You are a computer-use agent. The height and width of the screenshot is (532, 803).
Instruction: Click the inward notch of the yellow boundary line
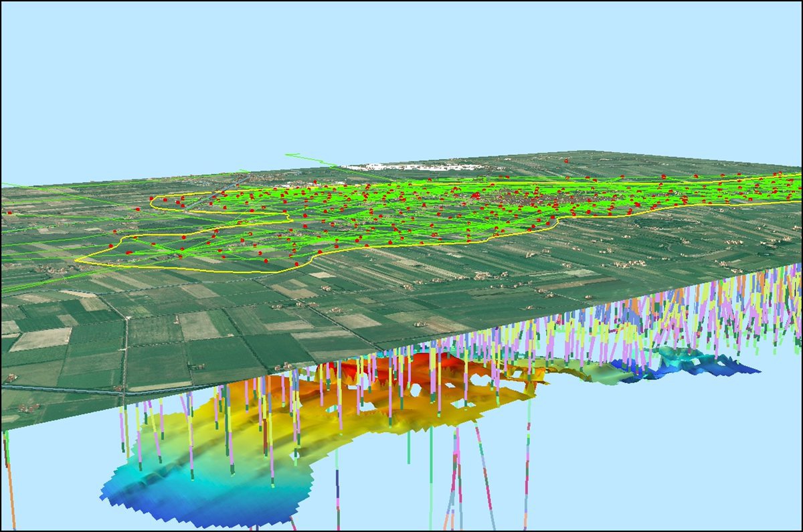tap(288, 217)
